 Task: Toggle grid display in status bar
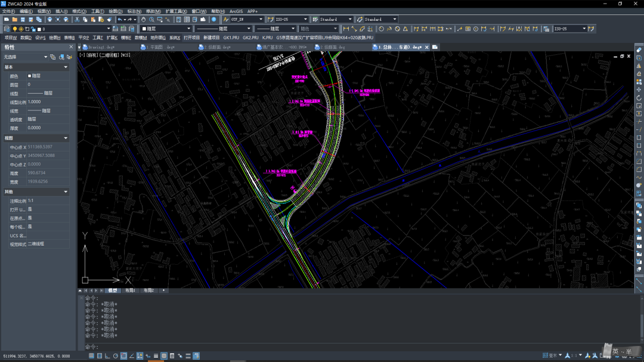[100, 356]
